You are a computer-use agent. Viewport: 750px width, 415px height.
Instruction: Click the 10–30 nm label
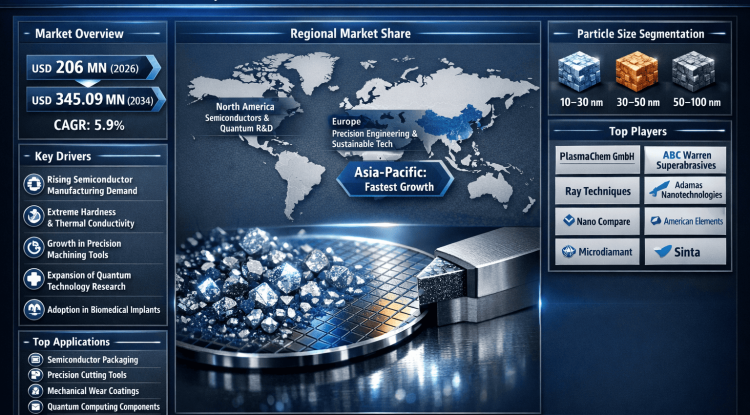click(x=581, y=102)
